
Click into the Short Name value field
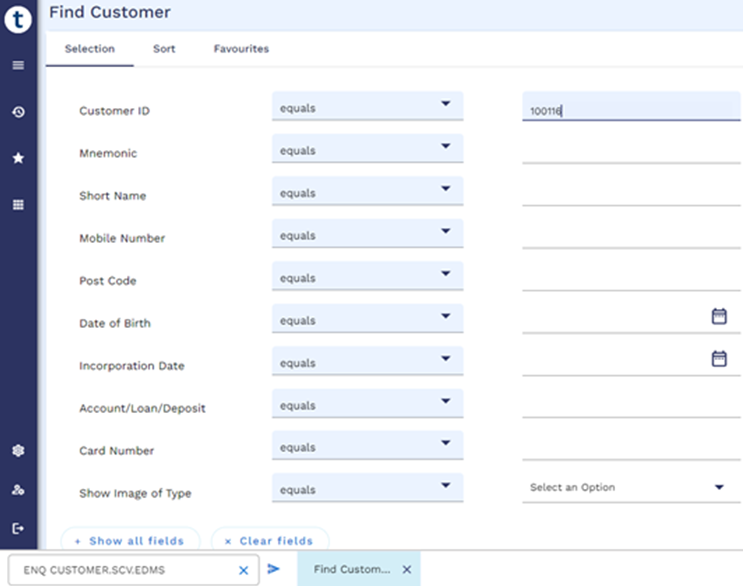click(x=630, y=193)
